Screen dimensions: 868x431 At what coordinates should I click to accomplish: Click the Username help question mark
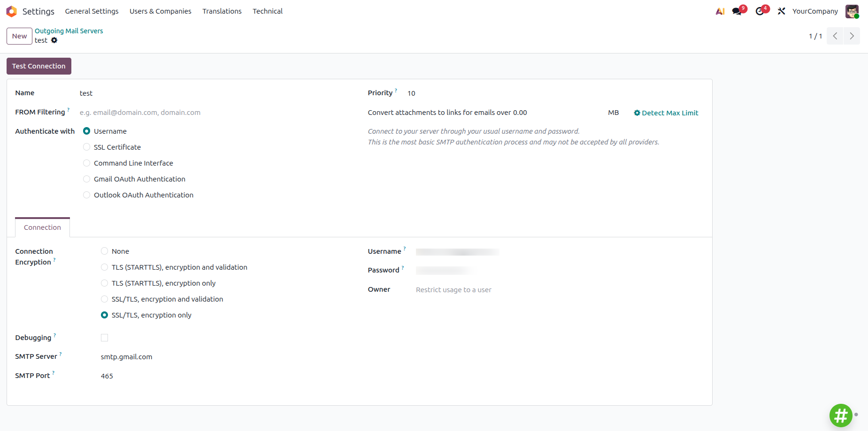click(405, 249)
